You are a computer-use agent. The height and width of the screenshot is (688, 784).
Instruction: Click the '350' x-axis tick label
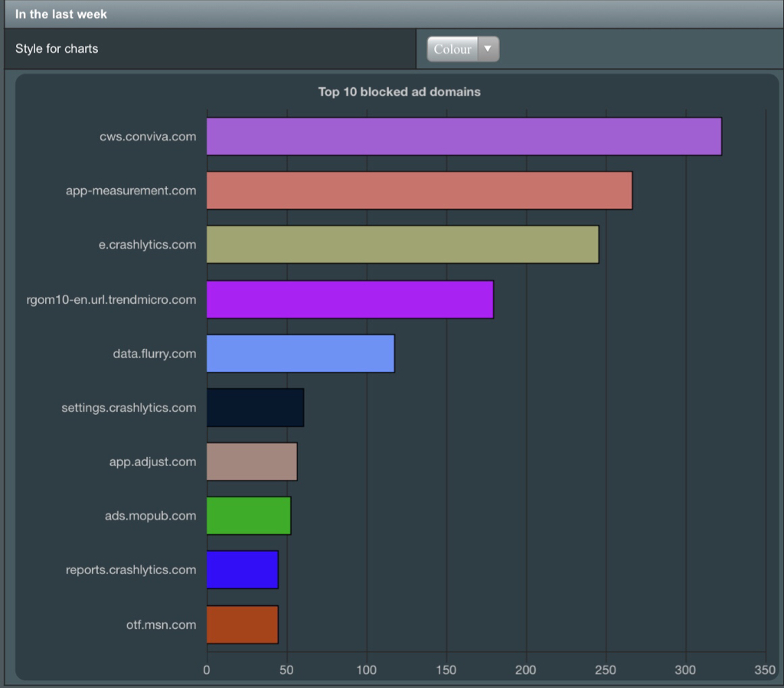pos(765,670)
